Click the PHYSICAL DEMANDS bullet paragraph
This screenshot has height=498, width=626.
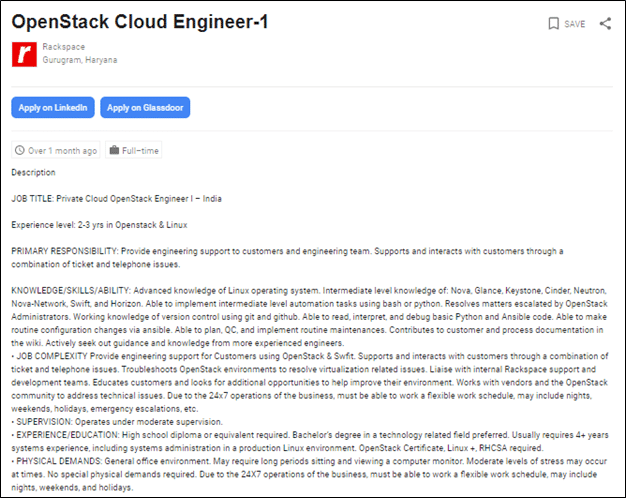pyautogui.click(x=309, y=474)
